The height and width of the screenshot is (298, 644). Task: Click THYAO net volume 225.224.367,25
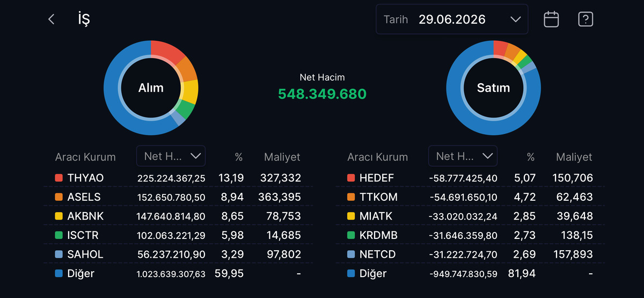171,178
